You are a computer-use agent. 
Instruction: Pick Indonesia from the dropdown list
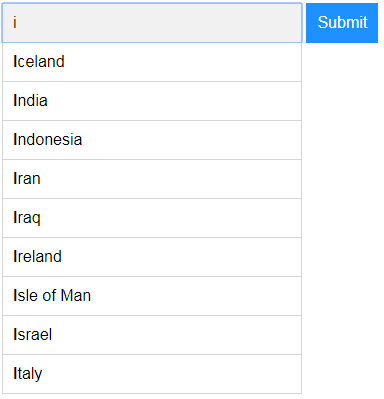tap(152, 140)
